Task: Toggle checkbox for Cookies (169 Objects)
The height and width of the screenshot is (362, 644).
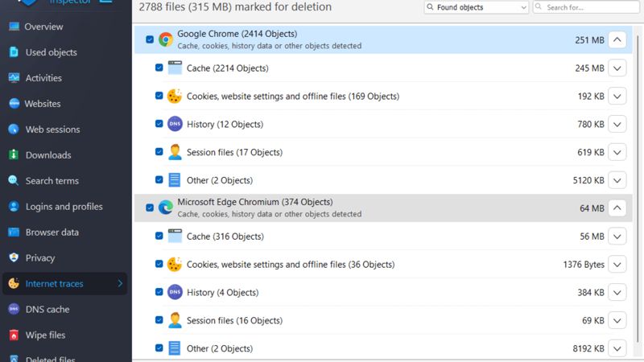Action: point(159,95)
